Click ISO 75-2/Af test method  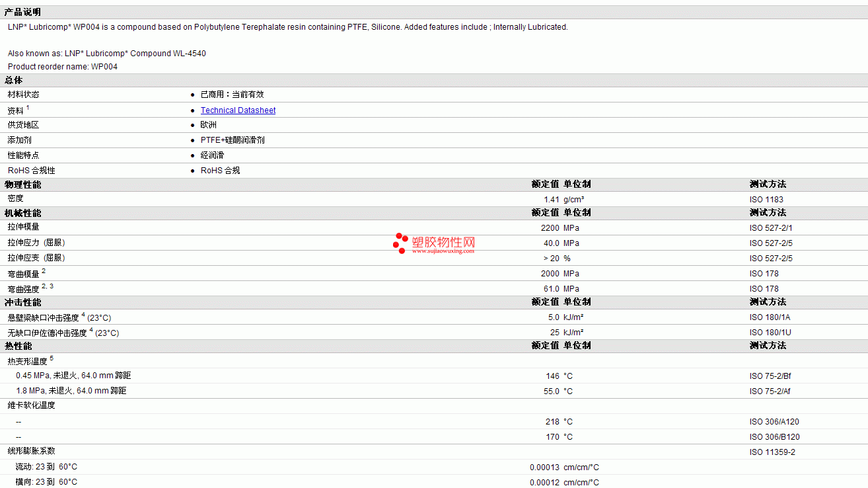click(x=770, y=391)
